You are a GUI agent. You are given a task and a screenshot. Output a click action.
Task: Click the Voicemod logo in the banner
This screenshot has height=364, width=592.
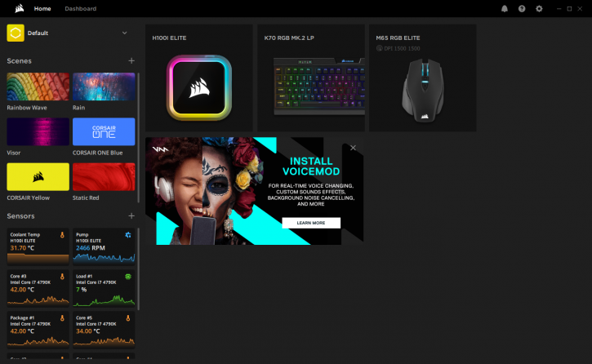161,149
